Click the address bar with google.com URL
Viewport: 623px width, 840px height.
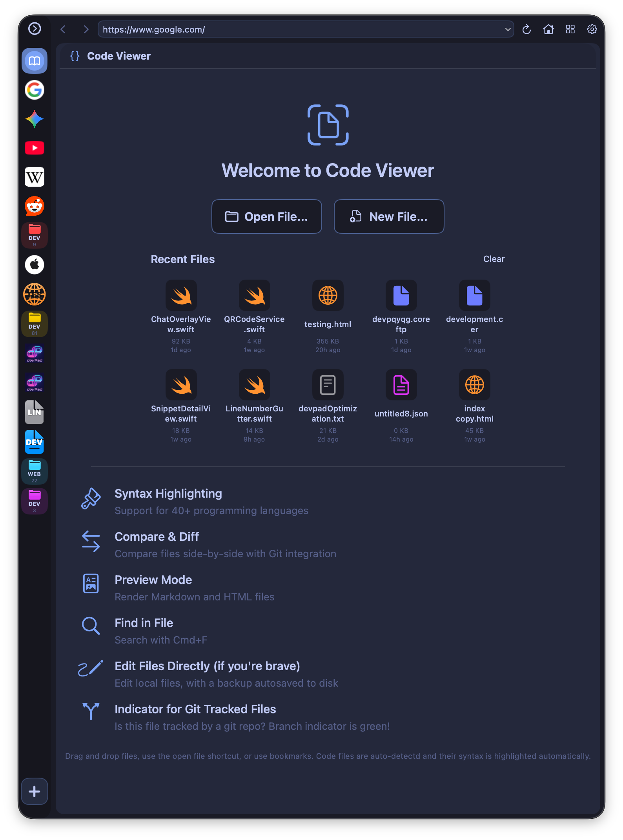306,29
